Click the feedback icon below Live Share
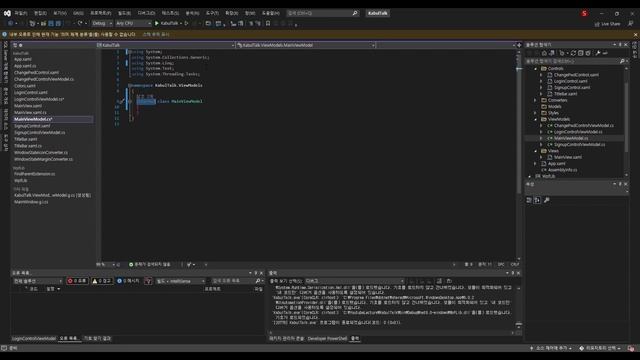Viewport: 640px width, 360px height. point(631,24)
